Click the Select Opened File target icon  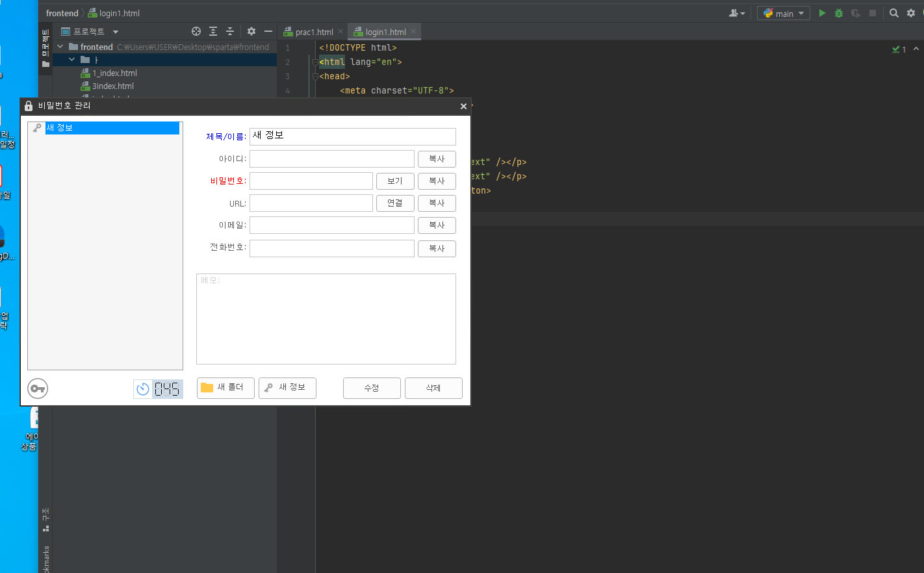tap(196, 31)
